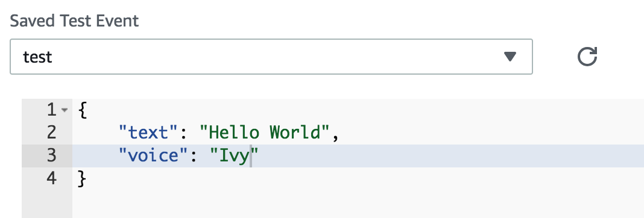Viewport: 644px width, 218px height.
Task: Click the "Hello World" string value
Action: (265, 132)
